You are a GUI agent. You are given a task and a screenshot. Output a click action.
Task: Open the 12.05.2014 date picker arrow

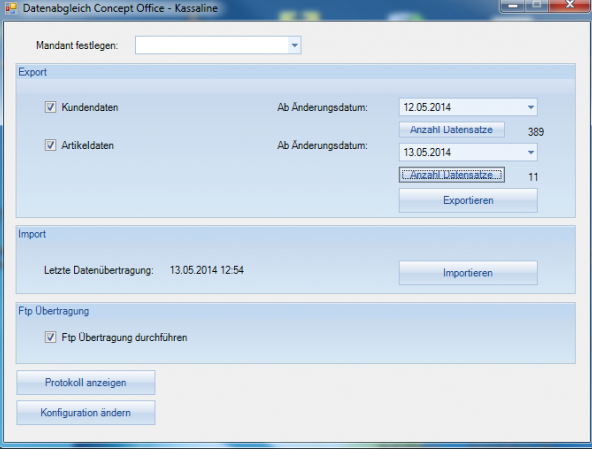coord(531,107)
